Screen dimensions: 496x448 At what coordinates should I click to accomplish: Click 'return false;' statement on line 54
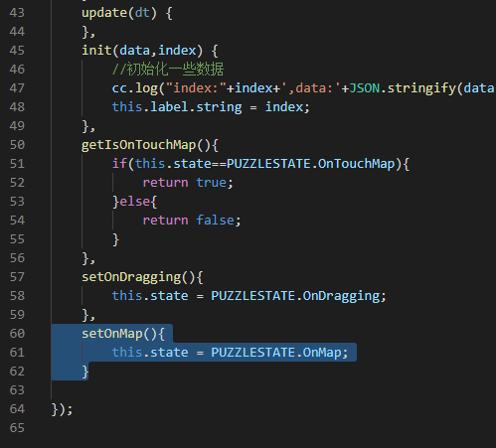coord(192,221)
